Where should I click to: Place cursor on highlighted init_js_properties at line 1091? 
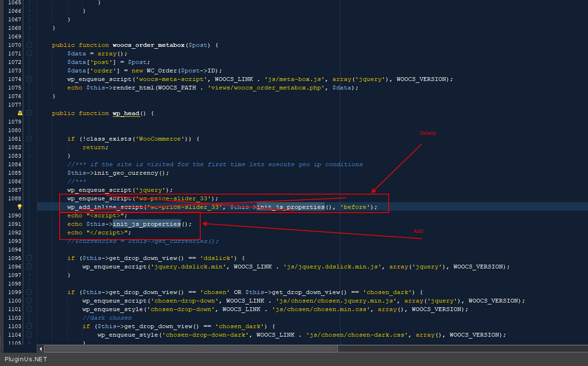tap(146, 224)
